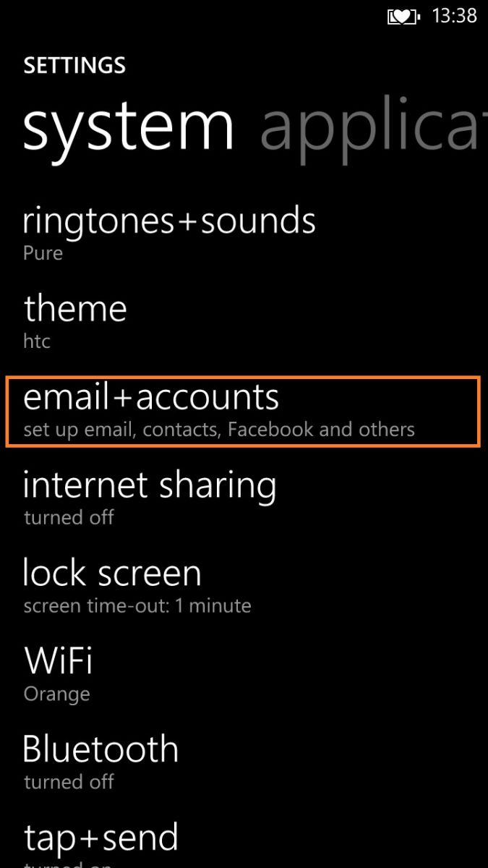Open email+accounts settings

click(x=242, y=411)
